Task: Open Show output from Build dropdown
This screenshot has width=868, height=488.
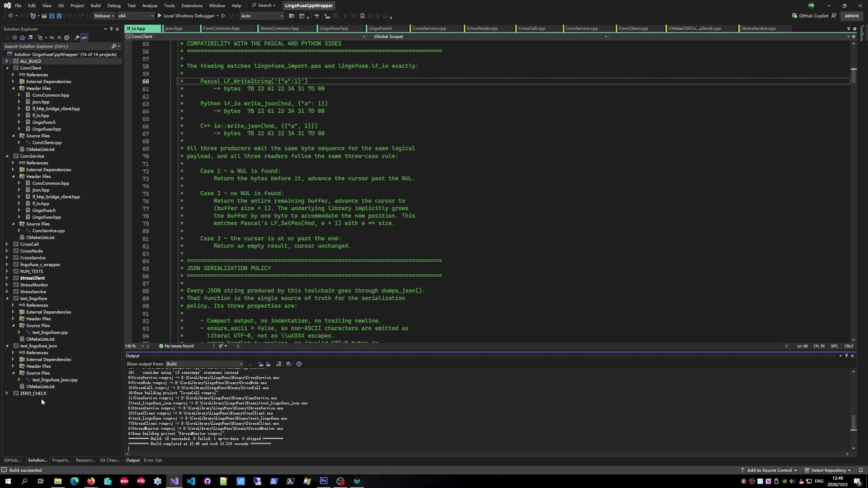Action: pyautogui.click(x=204, y=364)
